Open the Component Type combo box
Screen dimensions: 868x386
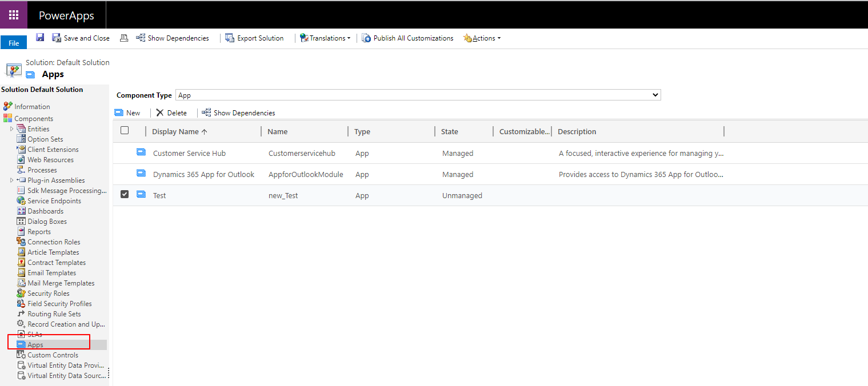click(418, 95)
